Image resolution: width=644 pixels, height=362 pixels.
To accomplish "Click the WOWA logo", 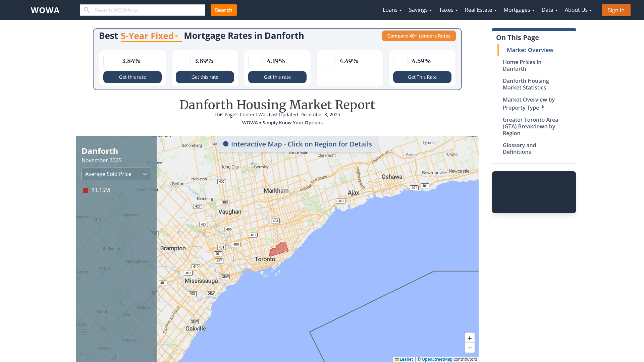I will tap(45, 10).
